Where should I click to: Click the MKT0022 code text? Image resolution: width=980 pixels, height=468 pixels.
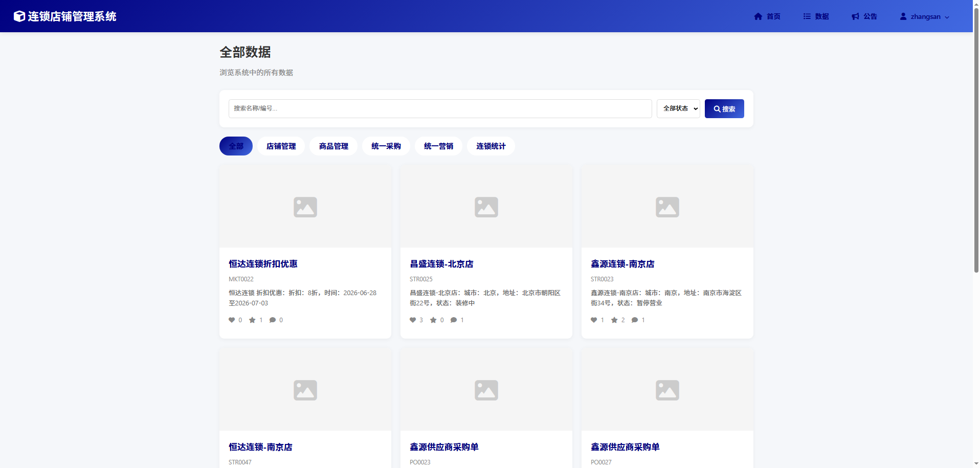click(x=241, y=279)
